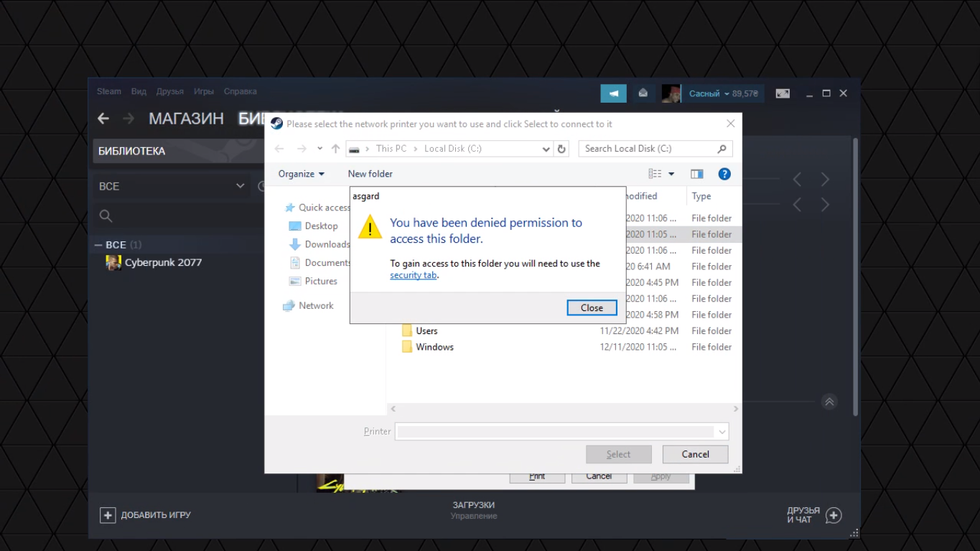Image resolution: width=980 pixels, height=551 pixels.
Task: Toggle the preview pane icon
Action: point(696,174)
